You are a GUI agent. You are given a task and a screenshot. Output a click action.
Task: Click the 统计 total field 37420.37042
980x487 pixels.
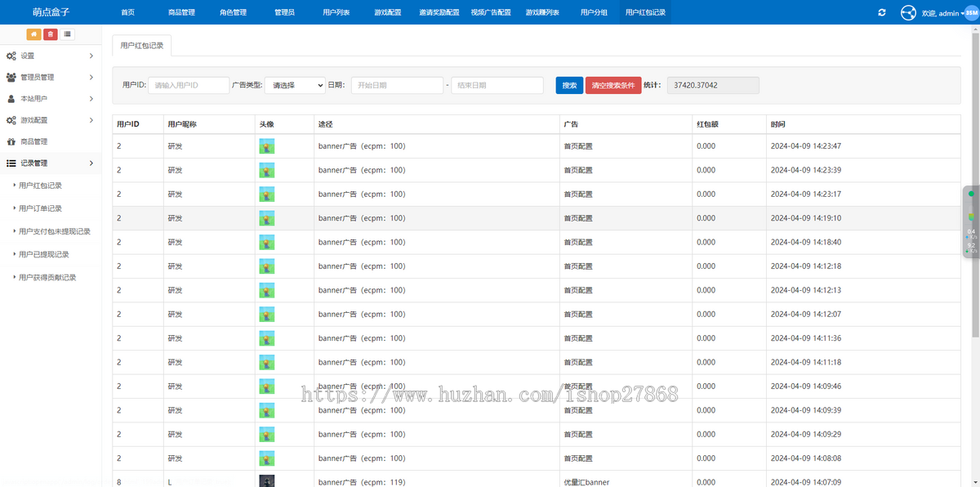click(713, 85)
